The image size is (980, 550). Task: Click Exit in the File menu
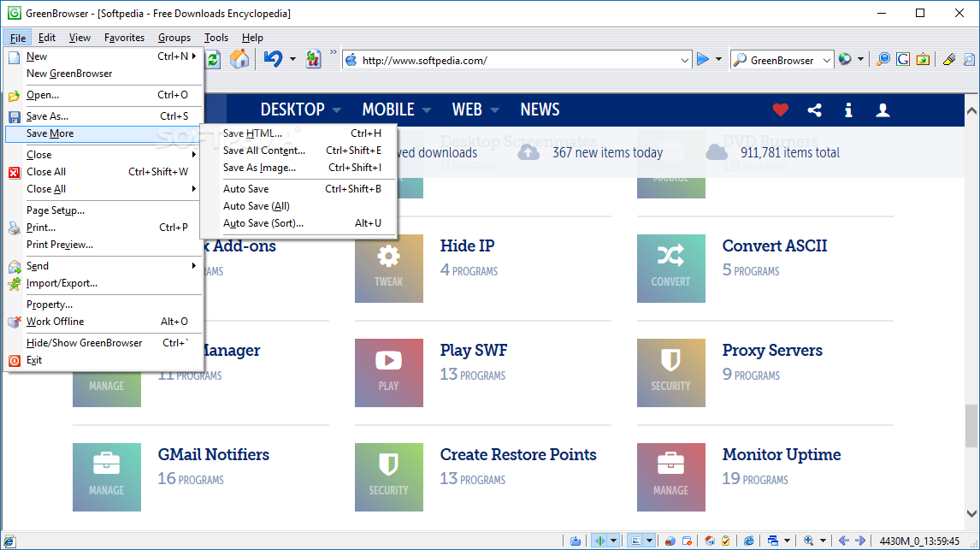[x=103, y=360]
